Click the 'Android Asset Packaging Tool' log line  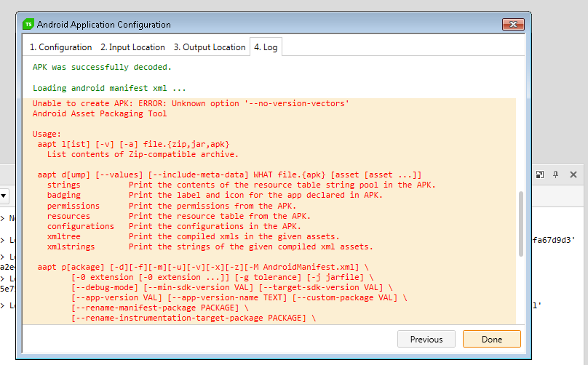pyautogui.click(x=100, y=113)
